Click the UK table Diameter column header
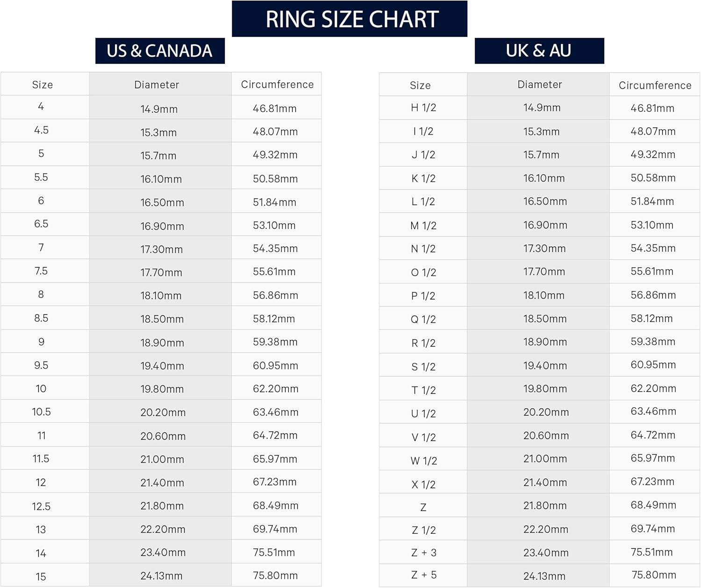Image resolution: width=701 pixels, height=588 pixels. (539, 85)
